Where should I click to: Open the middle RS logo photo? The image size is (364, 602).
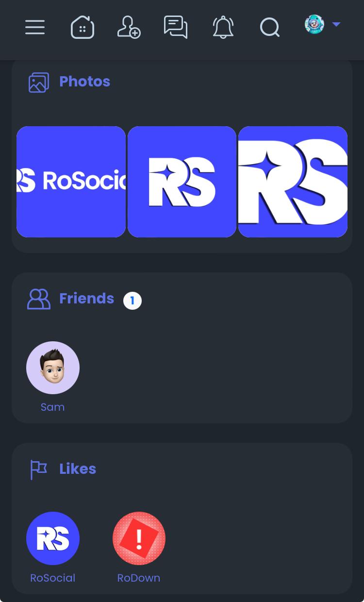pos(182,182)
